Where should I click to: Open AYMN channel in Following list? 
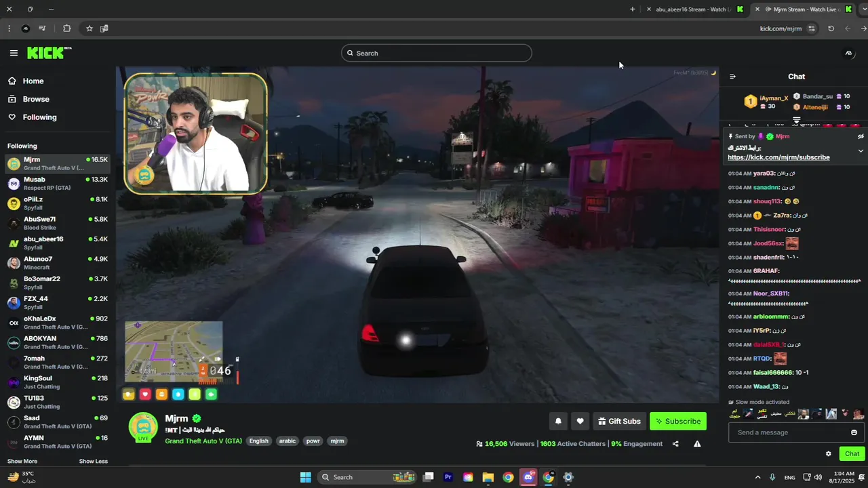(58, 442)
